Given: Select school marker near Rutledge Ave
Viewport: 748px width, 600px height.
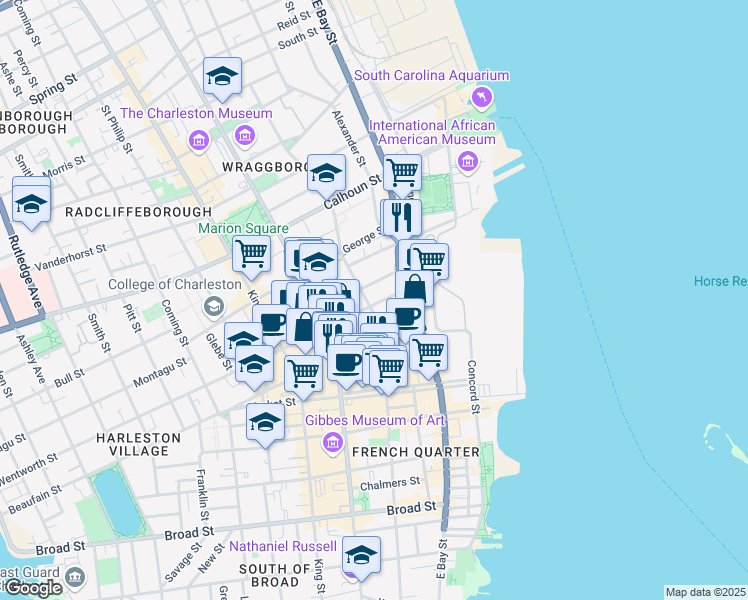Looking at the screenshot, I should (x=31, y=207).
